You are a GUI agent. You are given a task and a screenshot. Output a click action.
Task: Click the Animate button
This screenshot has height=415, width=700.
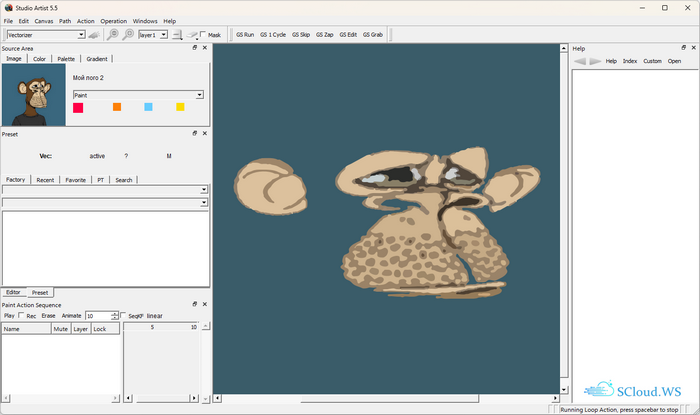(x=71, y=315)
